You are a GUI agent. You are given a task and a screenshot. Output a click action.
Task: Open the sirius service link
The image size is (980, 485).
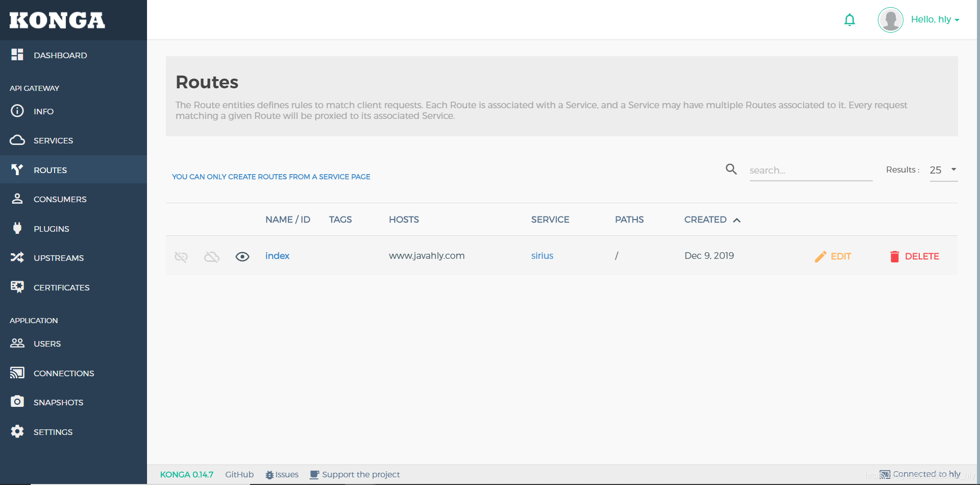(x=542, y=256)
